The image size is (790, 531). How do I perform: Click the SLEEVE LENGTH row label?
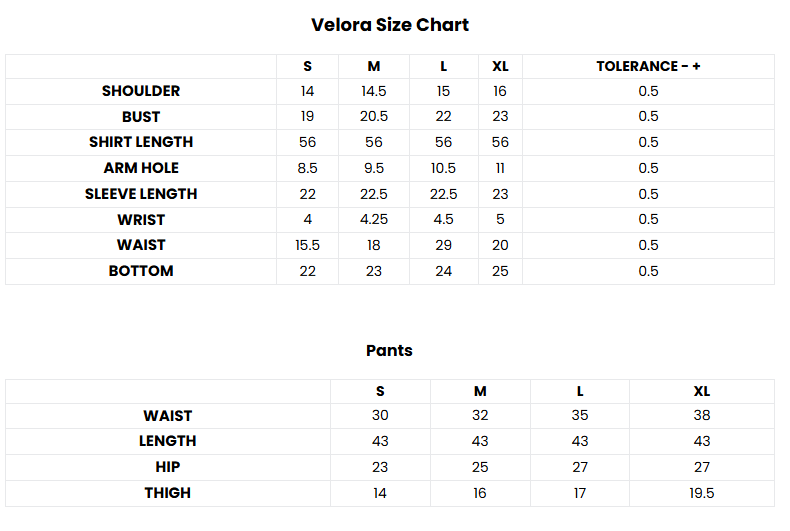[x=141, y=194]
